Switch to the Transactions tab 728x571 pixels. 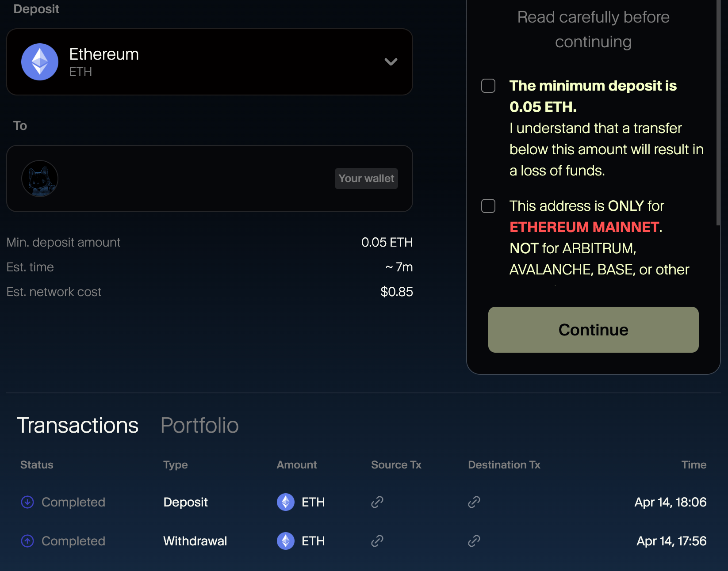click(78, 425)
